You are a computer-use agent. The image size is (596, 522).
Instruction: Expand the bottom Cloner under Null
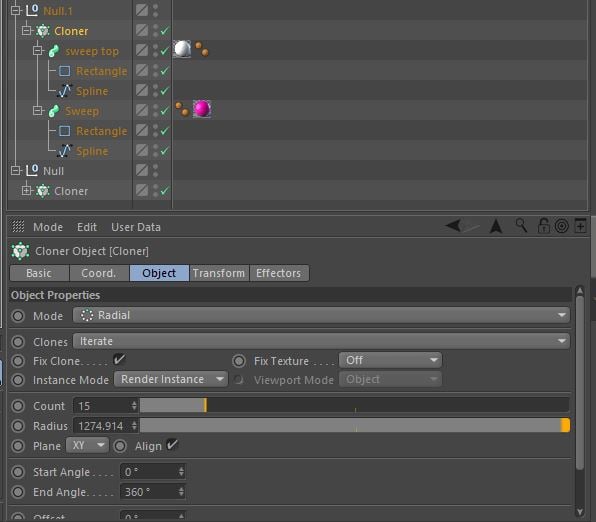26,190
